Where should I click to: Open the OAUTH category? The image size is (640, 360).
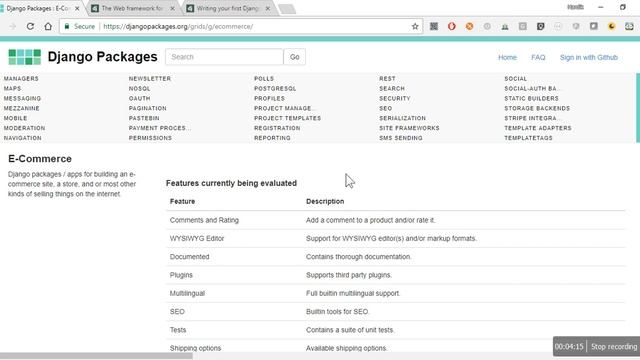140,99
